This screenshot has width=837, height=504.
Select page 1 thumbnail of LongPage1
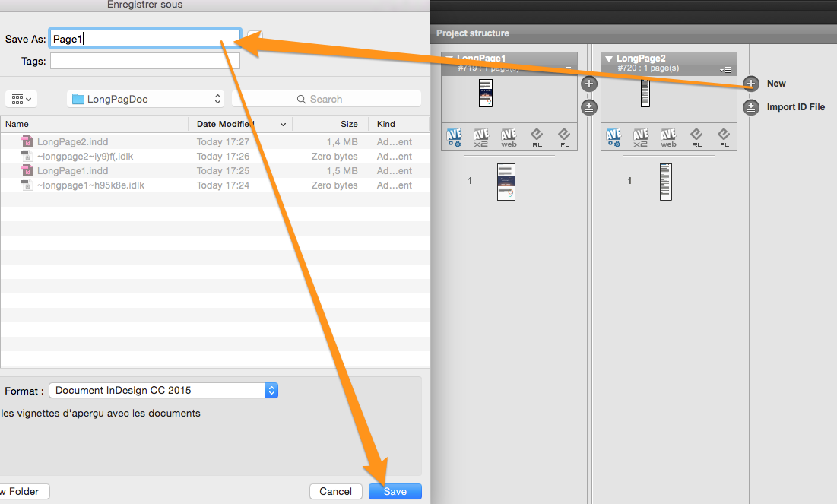click(506, 182)
